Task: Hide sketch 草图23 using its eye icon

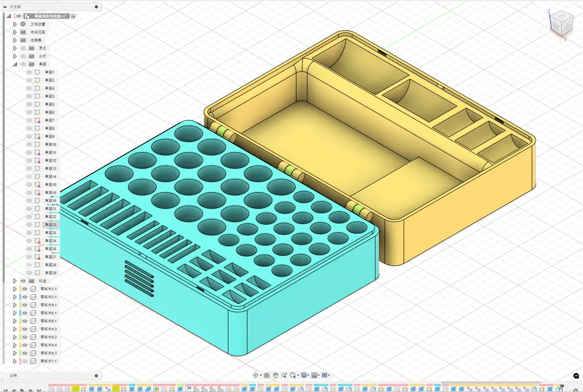Action: click(29, 225)
